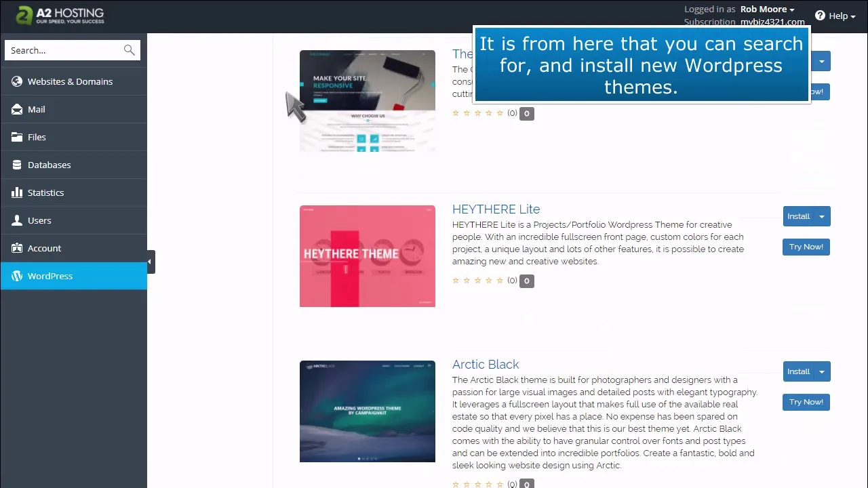Click the WordPress sidebar icon
Image resolution: width=868 pixels, height=488 pixels.
17,276
